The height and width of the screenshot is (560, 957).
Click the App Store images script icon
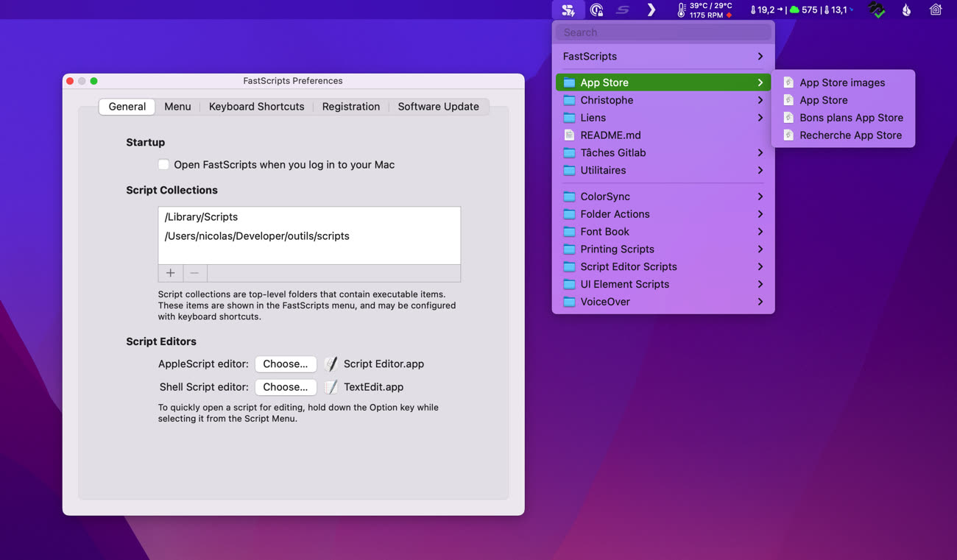coord(788,82)
